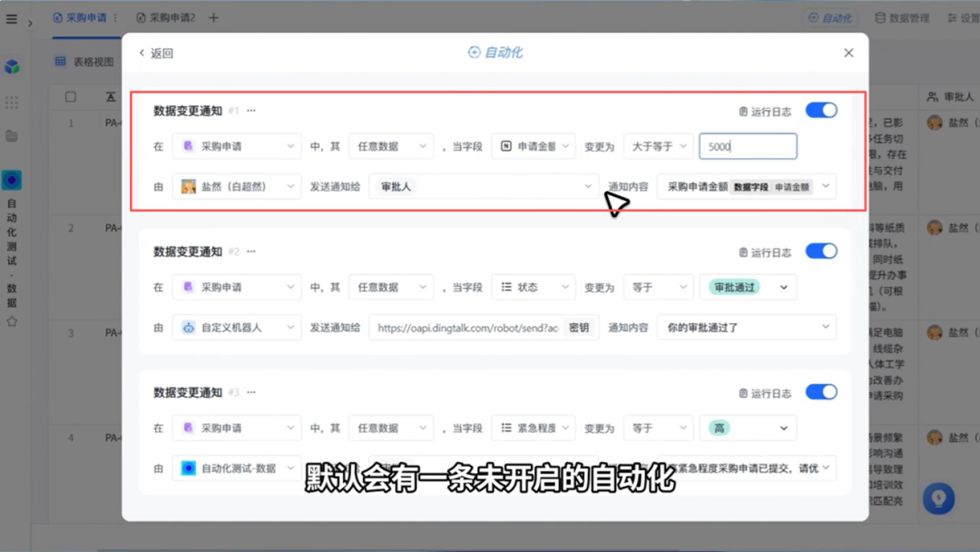Viewport: 980px width, 552px height.
Task: Open the 大于等于 operator dropdown
Action: click(658, 146)
